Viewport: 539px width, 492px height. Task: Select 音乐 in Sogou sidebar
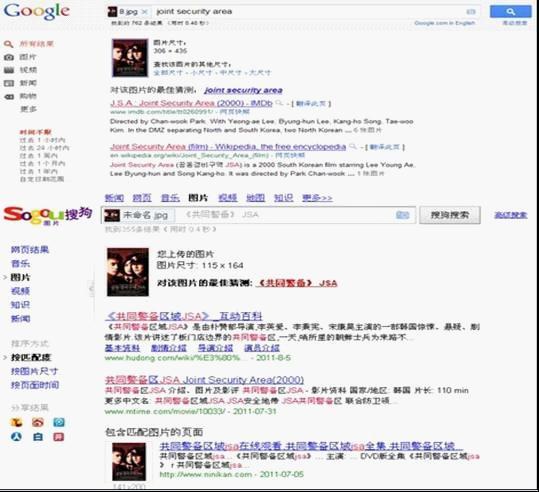[20, 263]
